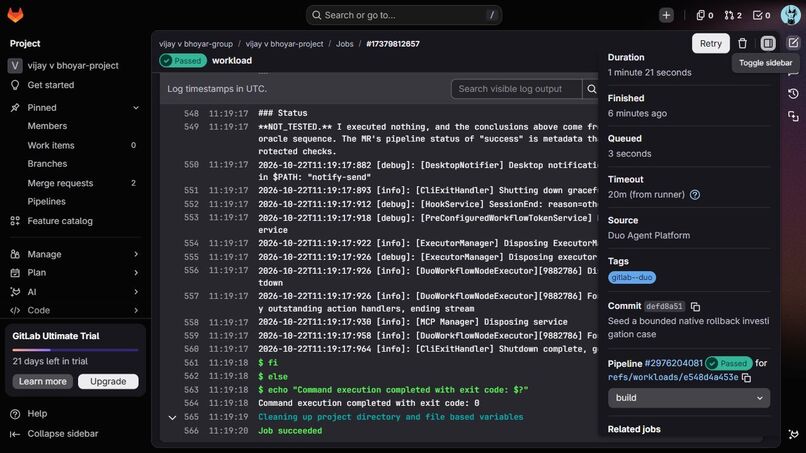Open GitLab Duo tanuki icon at bottom right
The height and width of the screenshot is (453, 806).
[793, 434]
